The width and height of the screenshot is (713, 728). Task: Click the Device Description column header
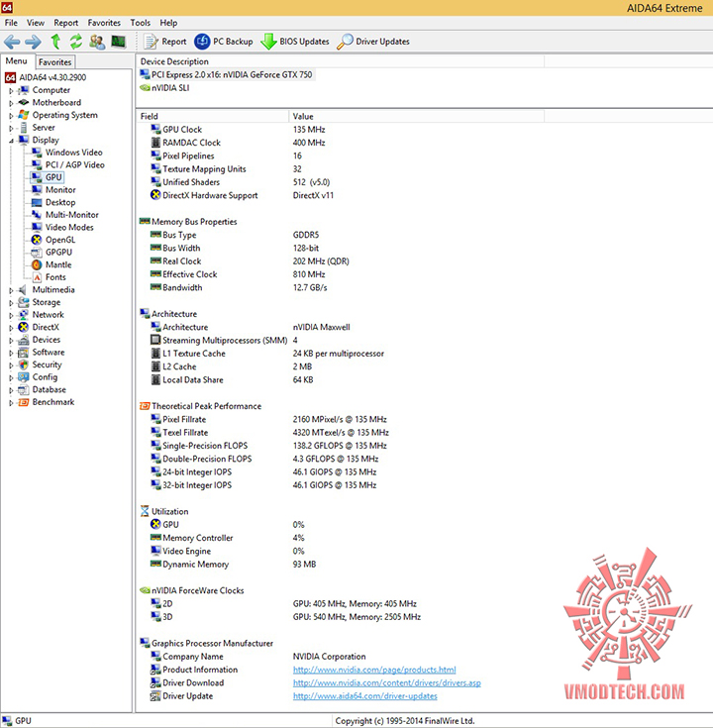[x=341, y=61]
